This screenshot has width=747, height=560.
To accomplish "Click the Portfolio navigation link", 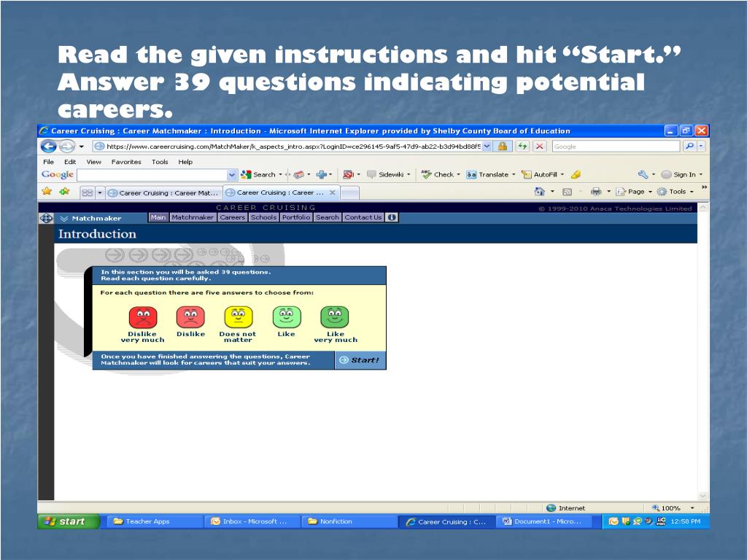I will pos(296,217).
